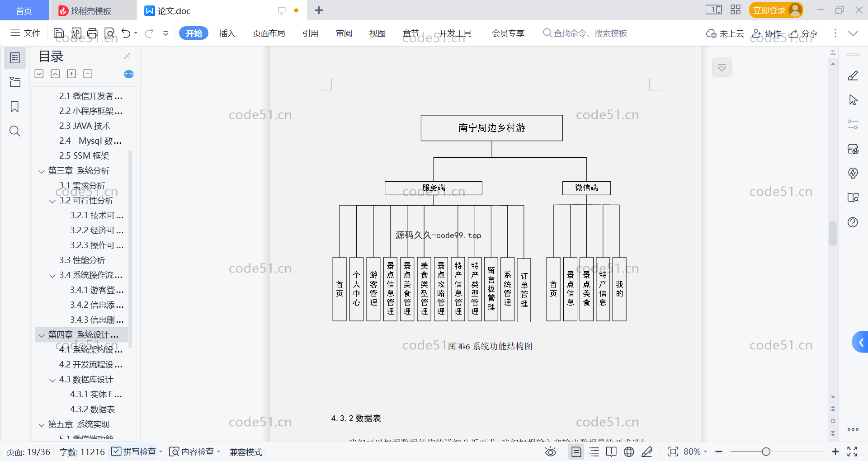Click the vertical document scrollbar thumb
Image resolution: width=868 pixels, height=461 pixels.
click(833, 233)
